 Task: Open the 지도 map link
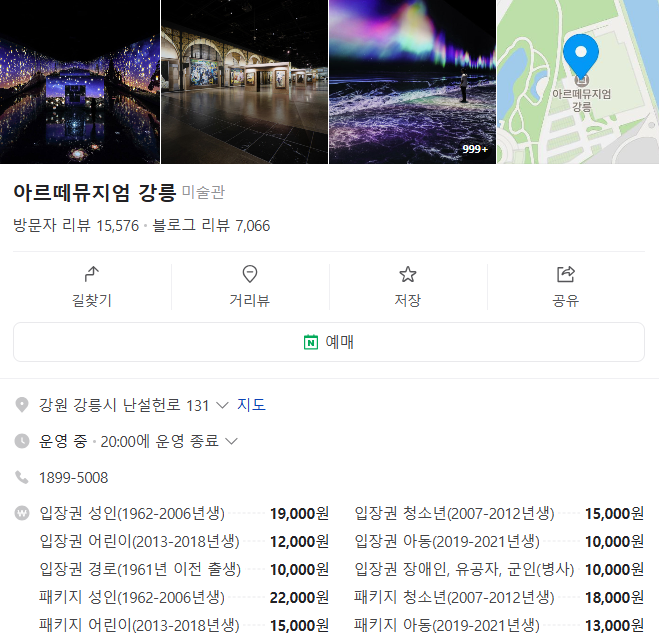[x=251, y=405]
